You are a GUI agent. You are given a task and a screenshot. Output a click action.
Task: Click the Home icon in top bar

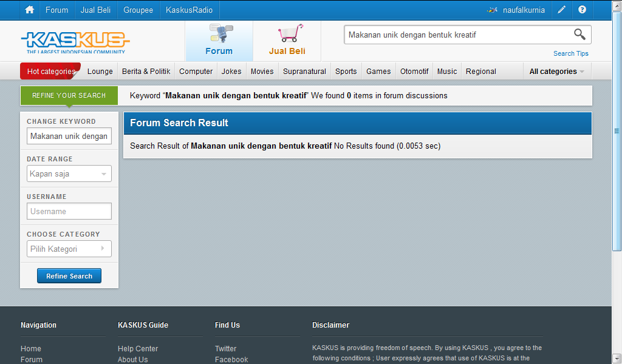29,10
